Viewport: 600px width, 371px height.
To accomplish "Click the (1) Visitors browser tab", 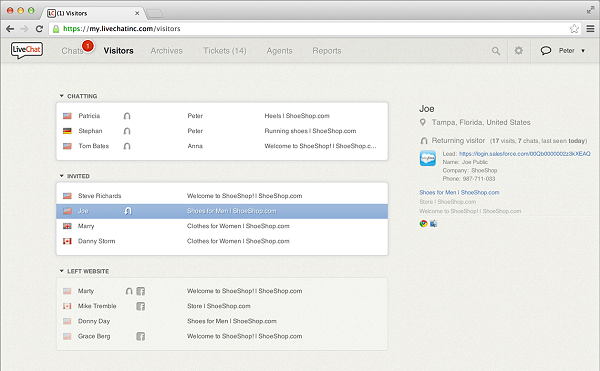I will 93,13.
